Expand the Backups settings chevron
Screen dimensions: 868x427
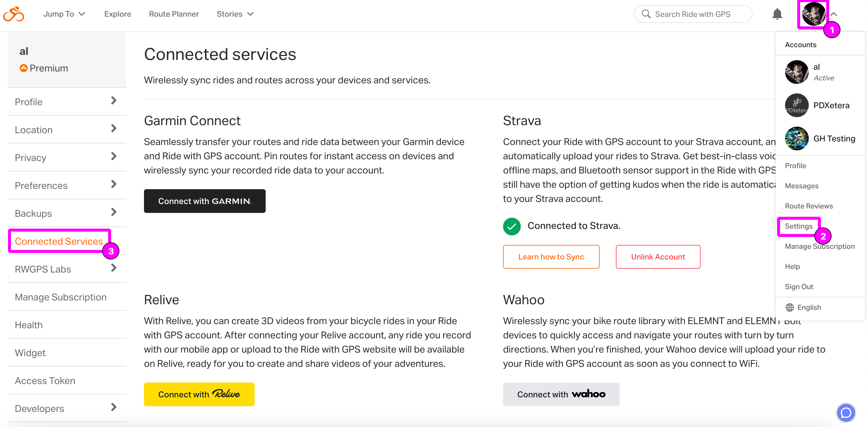click(x=113, y=212)
